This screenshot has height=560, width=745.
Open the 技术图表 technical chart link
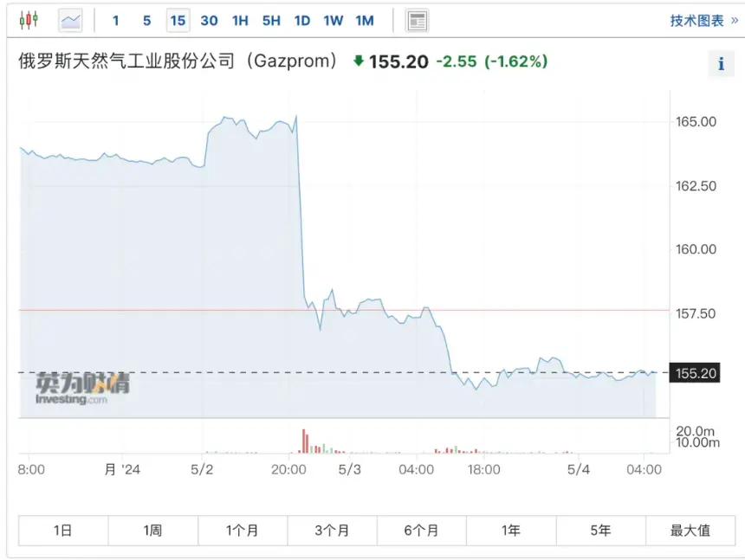703,20
